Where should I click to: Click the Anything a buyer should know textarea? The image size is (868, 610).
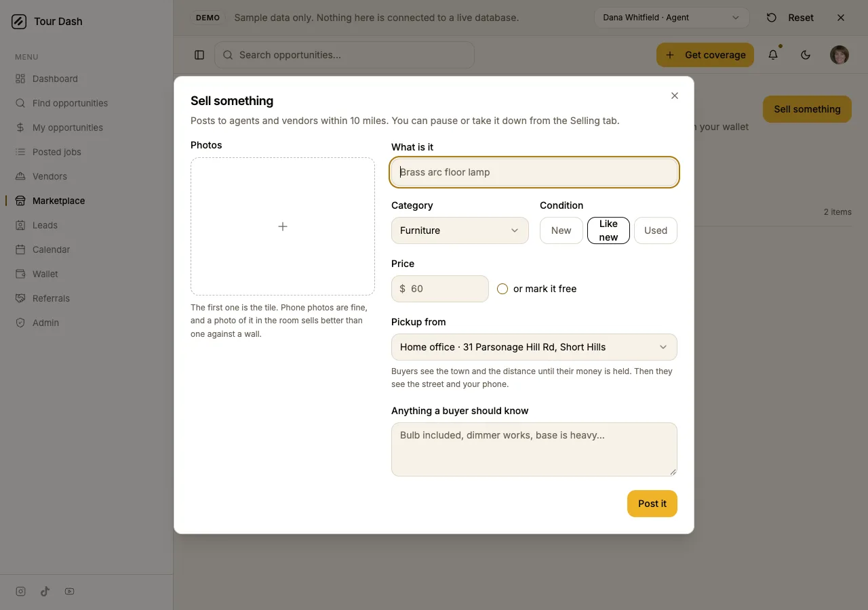[534, 449]
